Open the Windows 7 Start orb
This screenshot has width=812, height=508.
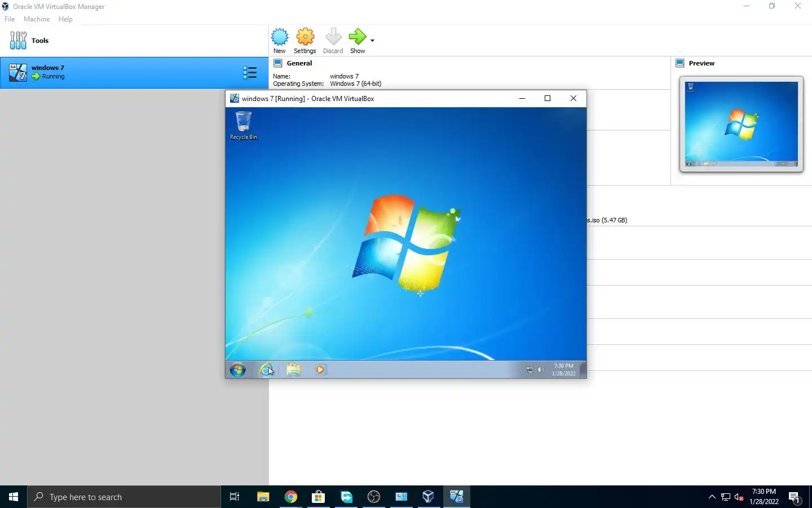click(237, 370)
